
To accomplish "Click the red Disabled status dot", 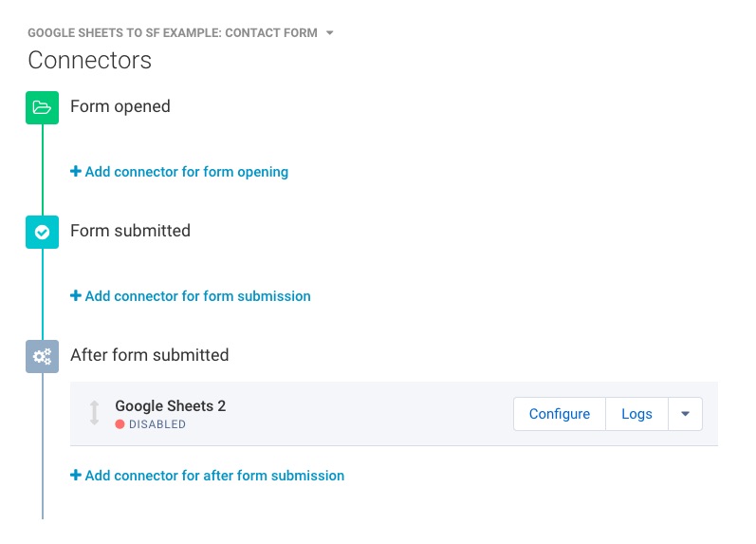I will click(x=120, y=424).
